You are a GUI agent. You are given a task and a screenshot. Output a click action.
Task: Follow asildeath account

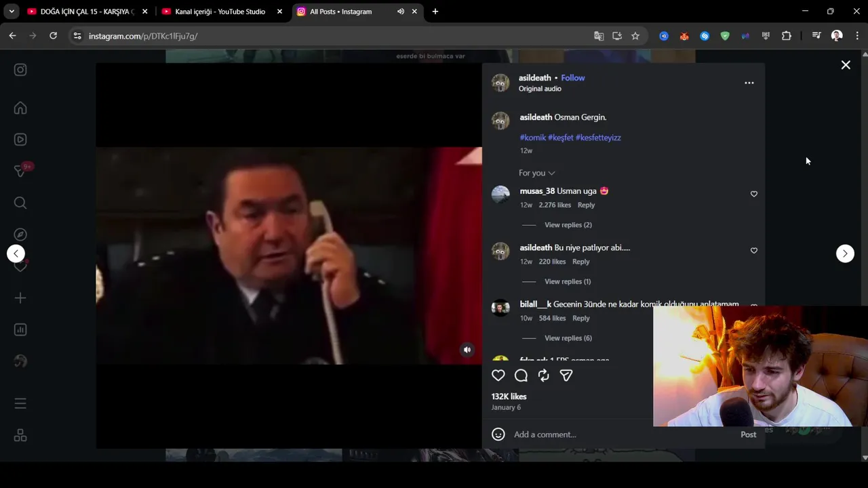pyautogui.click(x=573, y=78)
